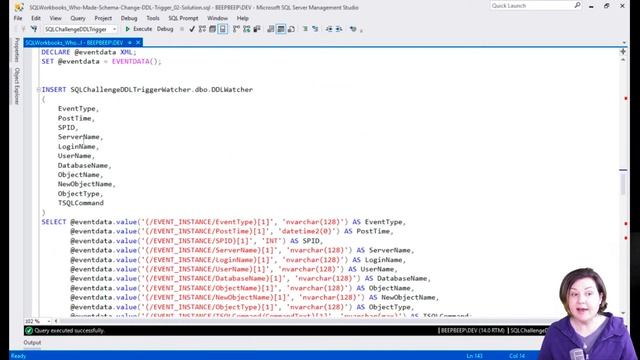Click the editor split-window handle
Screen dimensions: 640x360
tap(623, 52)
